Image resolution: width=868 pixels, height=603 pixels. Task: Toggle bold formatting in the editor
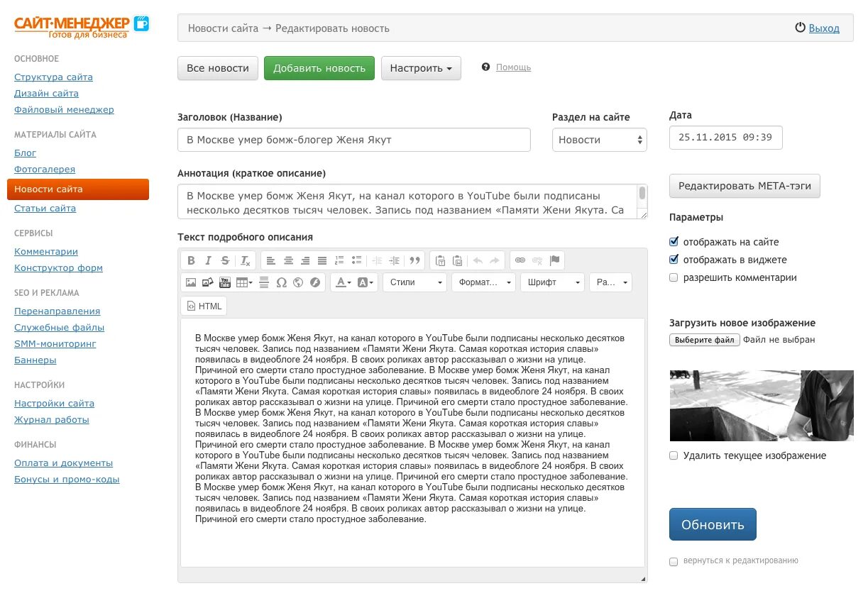tap(191, 260)
